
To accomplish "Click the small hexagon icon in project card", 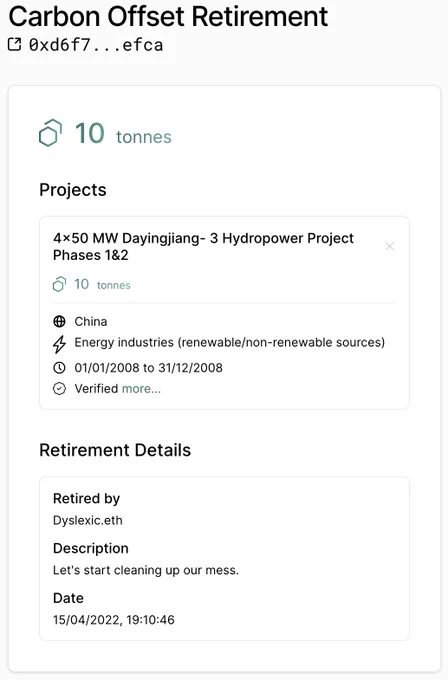I will (x=59, y=284).
